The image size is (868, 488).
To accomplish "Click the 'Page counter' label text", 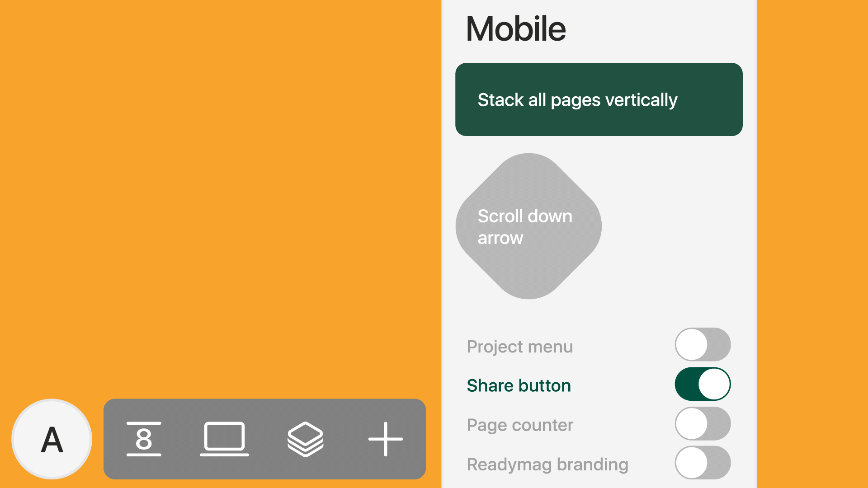I will [x=520, y=425].
